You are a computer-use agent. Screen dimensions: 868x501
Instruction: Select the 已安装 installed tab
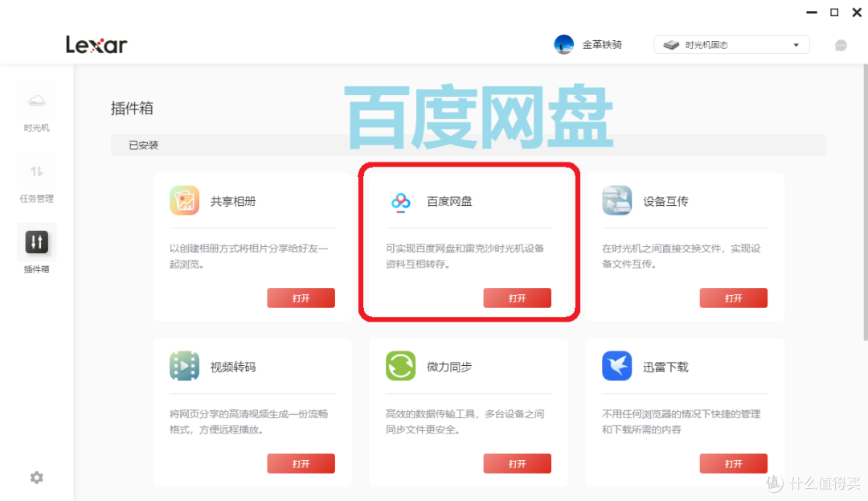pos(143,145)
